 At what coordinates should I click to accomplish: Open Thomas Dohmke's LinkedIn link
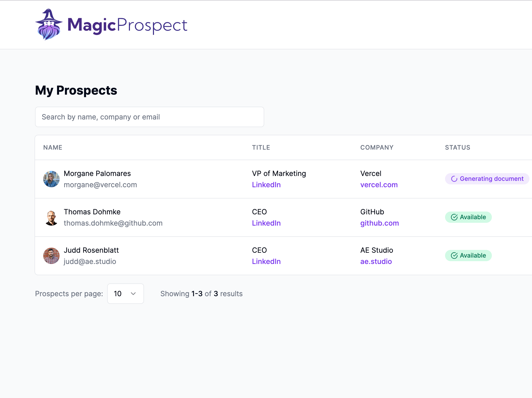coord(266,223)
